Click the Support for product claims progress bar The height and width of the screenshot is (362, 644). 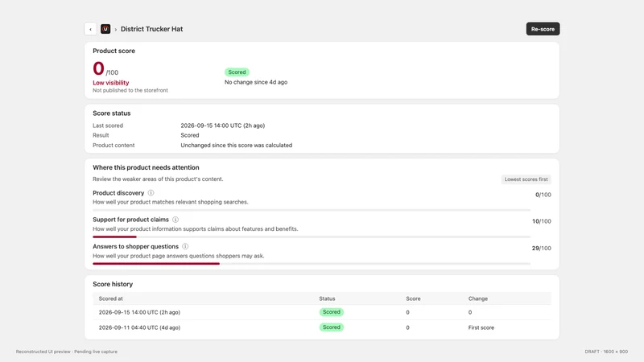click(x=312, y=237)
